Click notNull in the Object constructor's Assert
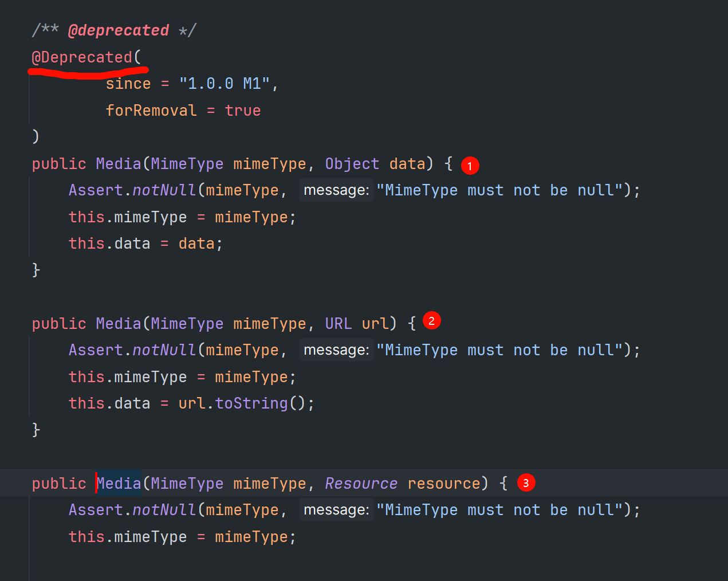This screenshot has width=728, height=581. point(164,190)
